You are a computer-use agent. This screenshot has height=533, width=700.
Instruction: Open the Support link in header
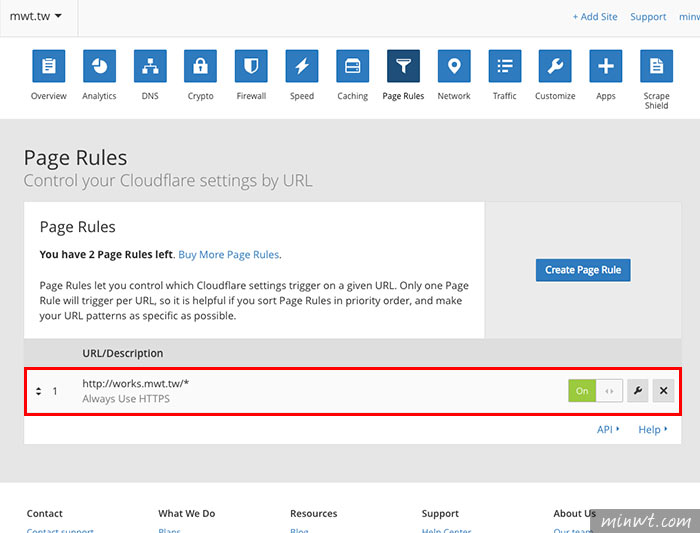coord(648,17)
